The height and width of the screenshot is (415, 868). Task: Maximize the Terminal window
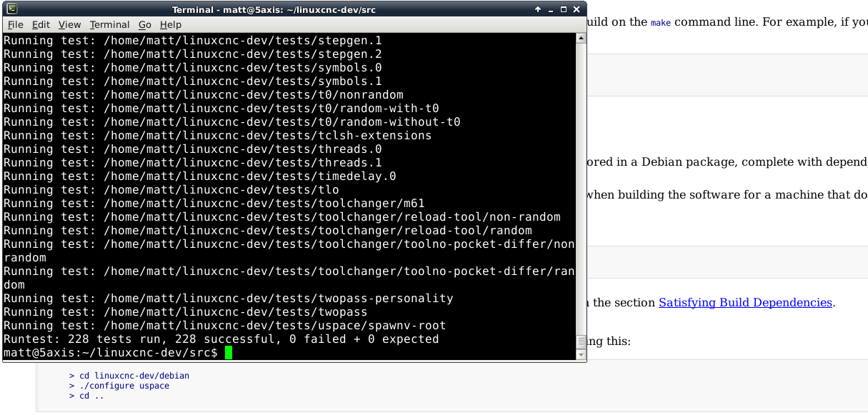(x=564, y=9)
